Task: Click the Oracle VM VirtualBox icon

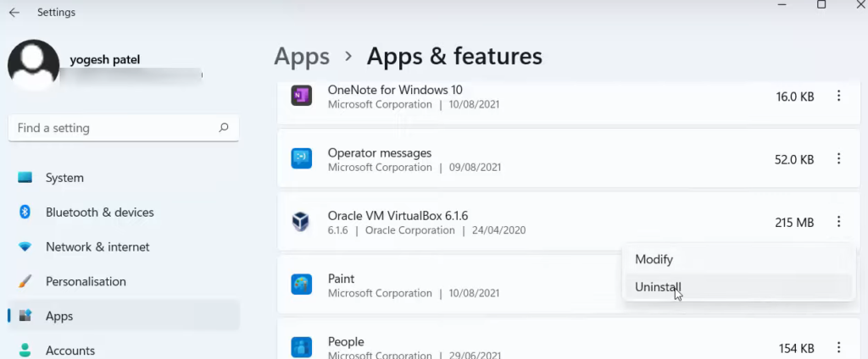Action: (x=302, y=222)
